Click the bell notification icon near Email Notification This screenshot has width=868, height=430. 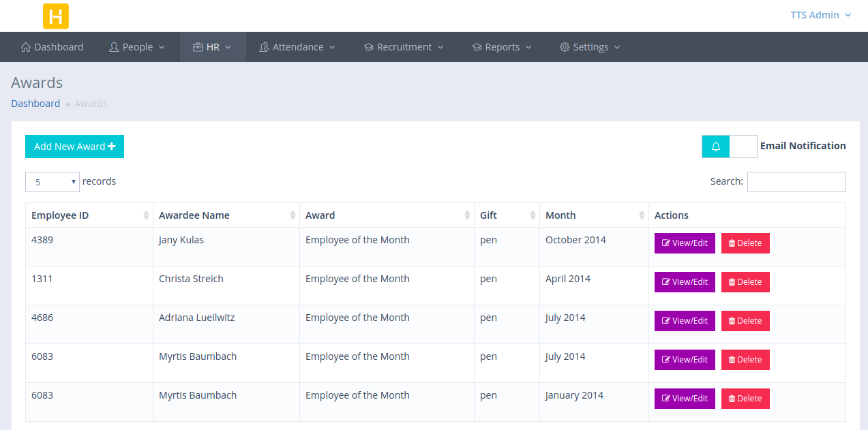coord(715,146)
